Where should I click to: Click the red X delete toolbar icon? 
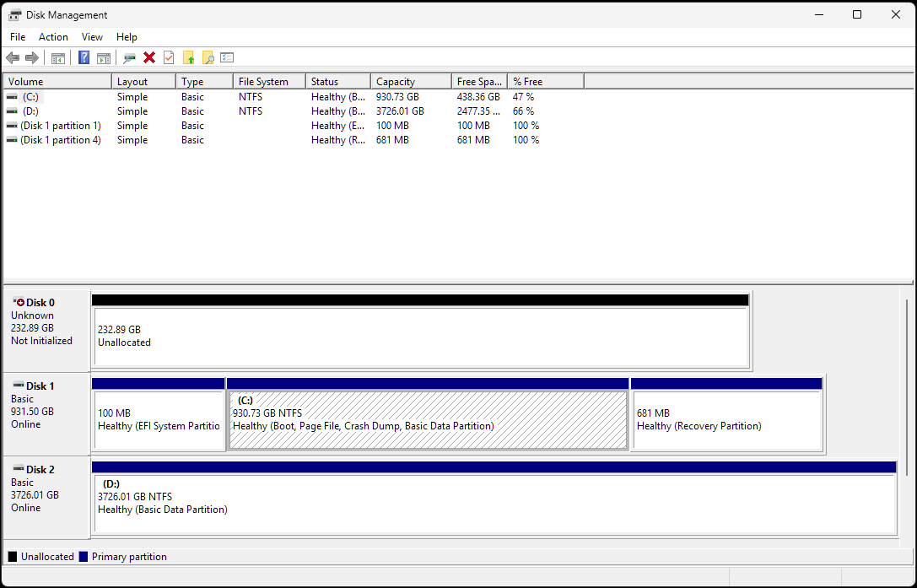pos(149,57)
